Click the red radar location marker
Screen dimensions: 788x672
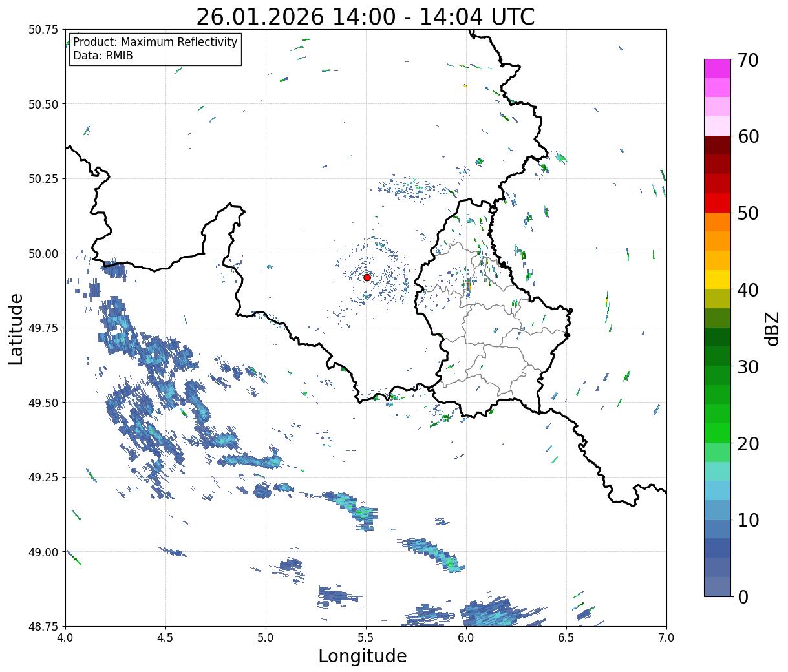click(367, 277)
